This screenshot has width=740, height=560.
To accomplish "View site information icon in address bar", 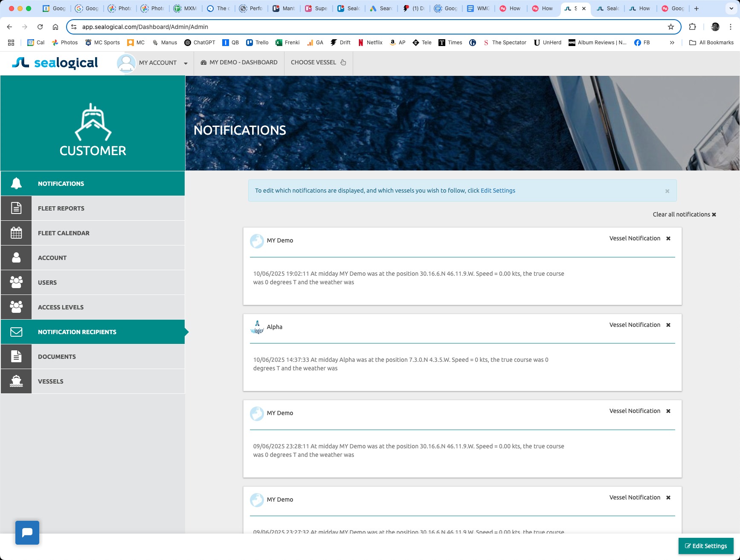I will [74, 27].
